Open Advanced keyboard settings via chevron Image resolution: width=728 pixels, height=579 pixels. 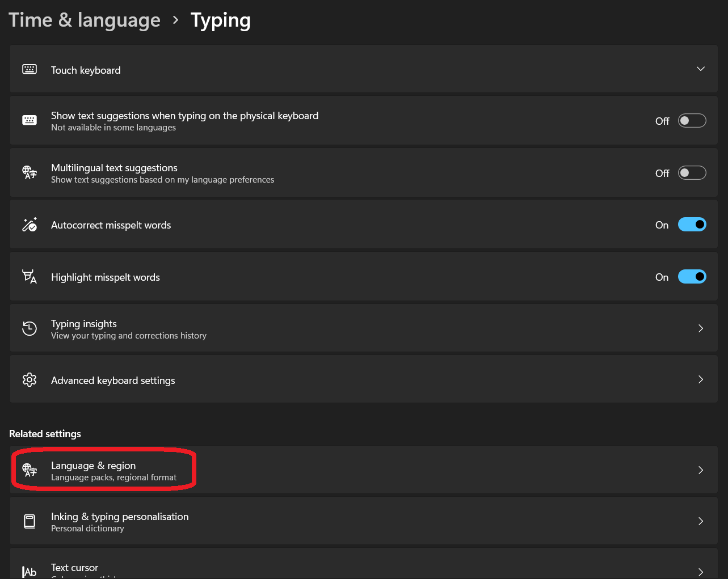[701, 379]
